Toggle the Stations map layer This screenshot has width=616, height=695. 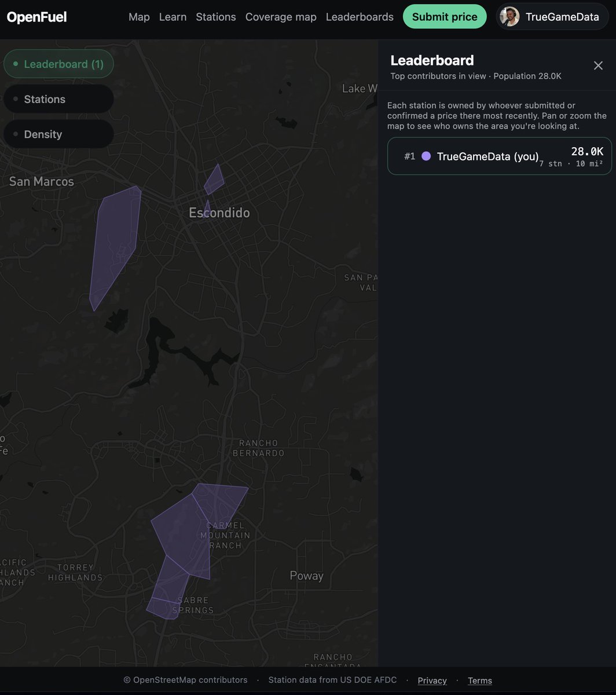tap(58, 99)
